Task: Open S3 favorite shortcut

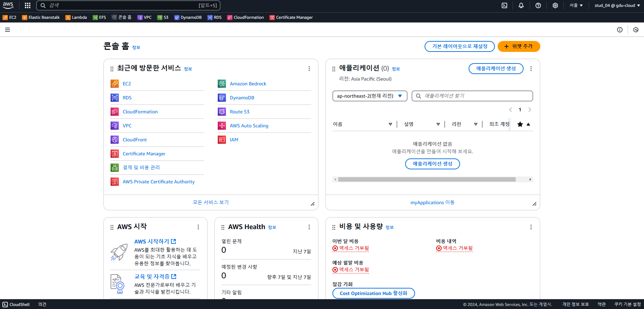Action: [x=163, y=17]
